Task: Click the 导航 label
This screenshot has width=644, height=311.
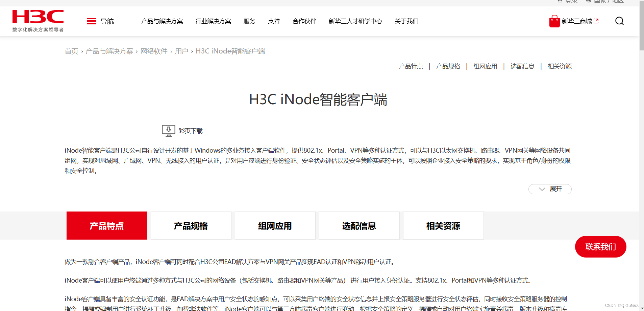Action: pyautogui.click(x=107, y=21)
